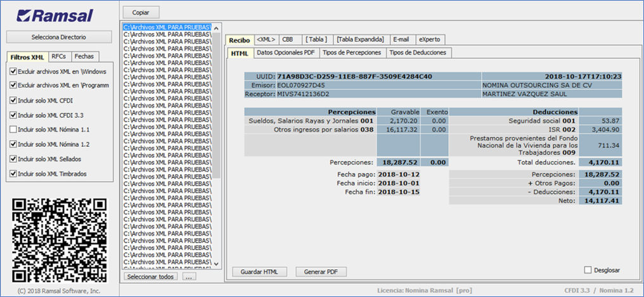Image resolution: width=644 pixels, height=297 pixels.
Task: Click the Ramsal logo
Action: coord(55,16)
